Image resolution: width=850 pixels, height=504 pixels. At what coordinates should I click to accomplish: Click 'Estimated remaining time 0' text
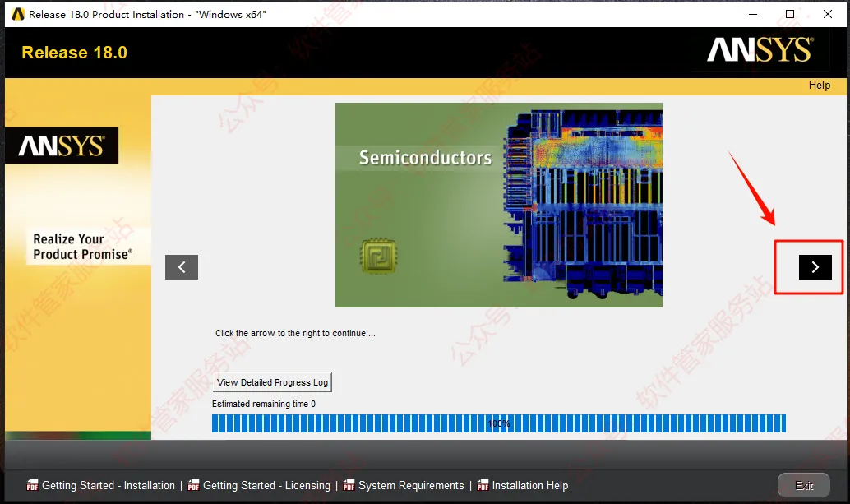[x=263, y=404]
